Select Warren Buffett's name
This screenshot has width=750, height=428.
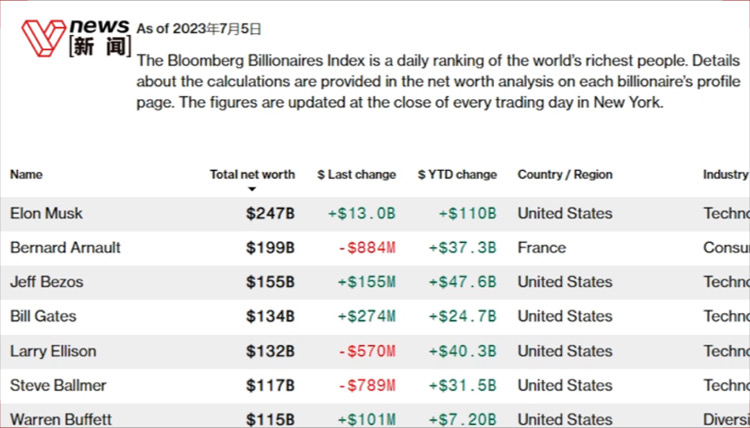coord(61,419)
